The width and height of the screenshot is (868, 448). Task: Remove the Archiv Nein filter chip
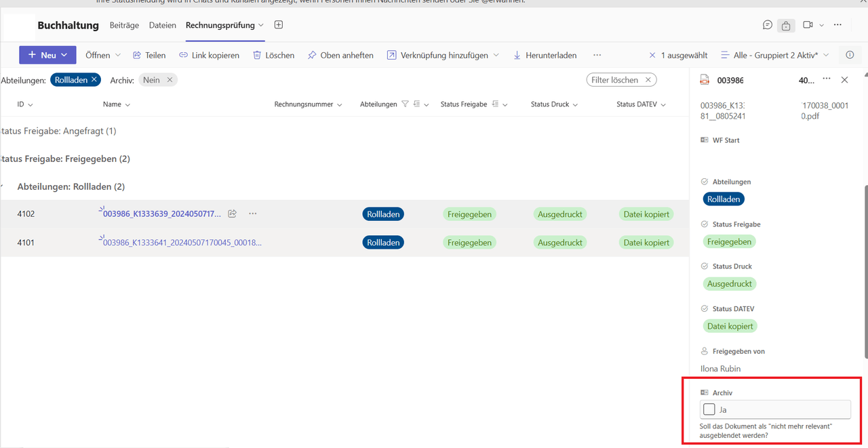tap(170, 80)
